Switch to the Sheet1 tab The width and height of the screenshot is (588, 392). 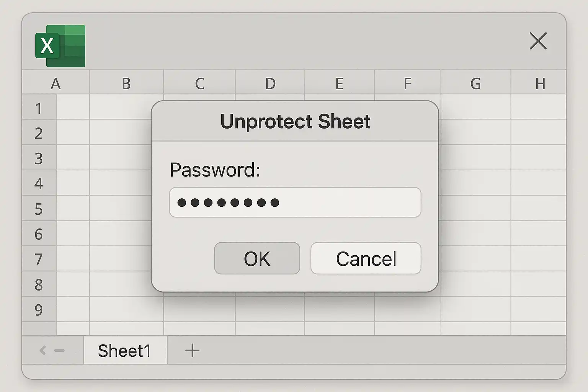pyautogui.click(x=125, y=350)
